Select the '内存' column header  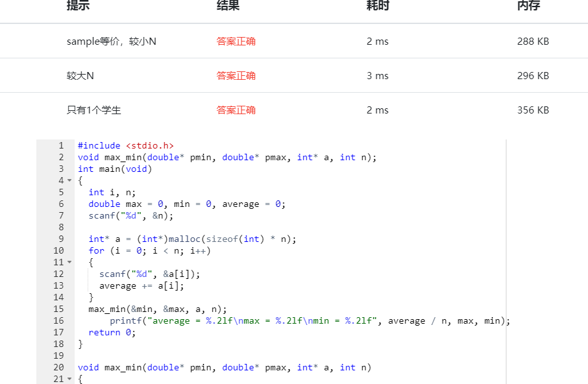pyautogui.click(x=528, y=5)
